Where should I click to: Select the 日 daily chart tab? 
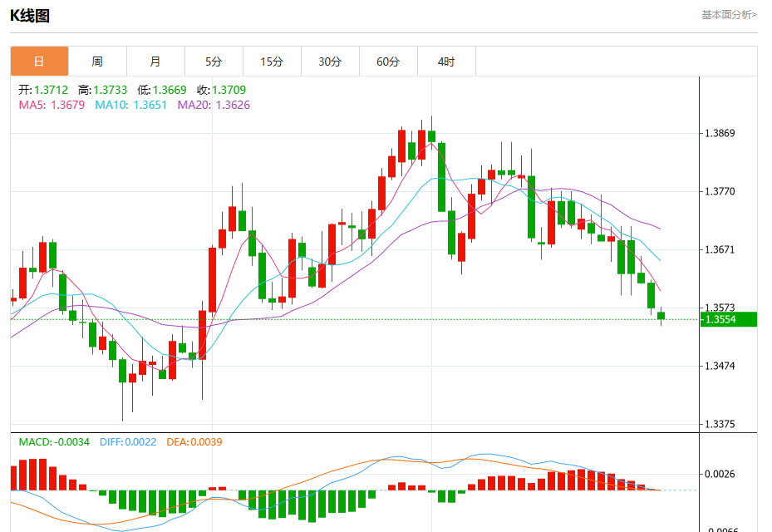click(39, 61)
